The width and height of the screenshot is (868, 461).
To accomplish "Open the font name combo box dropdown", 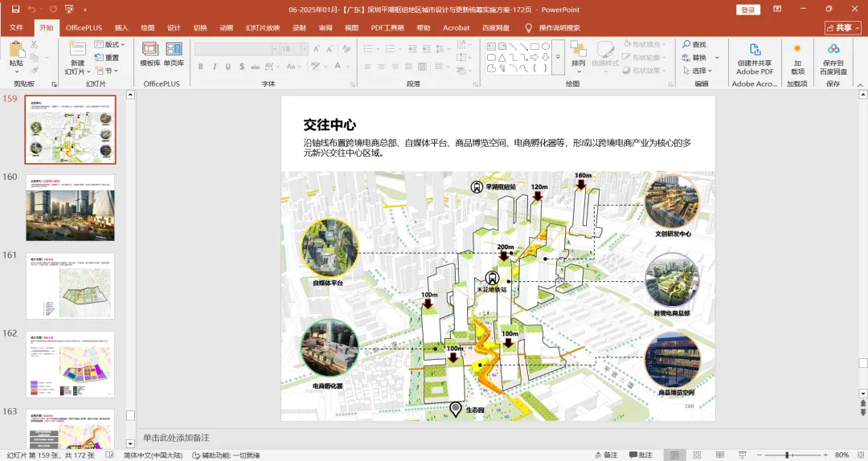I will click(x=275, y=49).
